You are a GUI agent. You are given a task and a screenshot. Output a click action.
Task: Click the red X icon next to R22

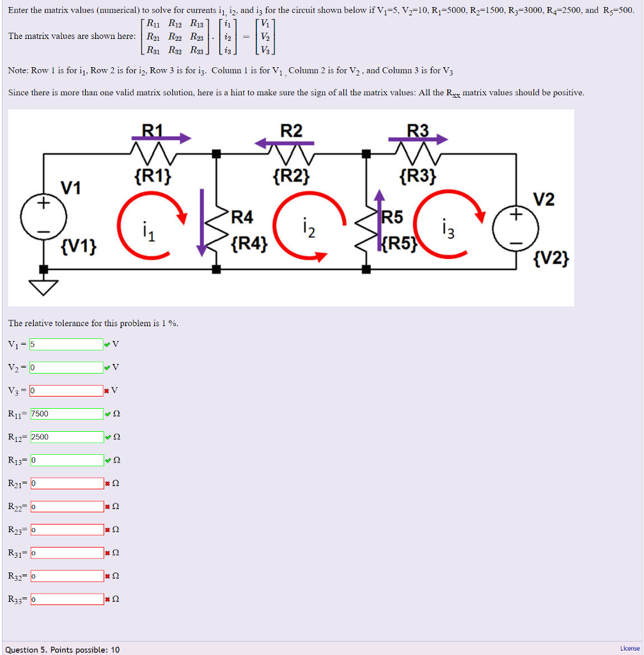pyautogui.click(x=107, y=506)
